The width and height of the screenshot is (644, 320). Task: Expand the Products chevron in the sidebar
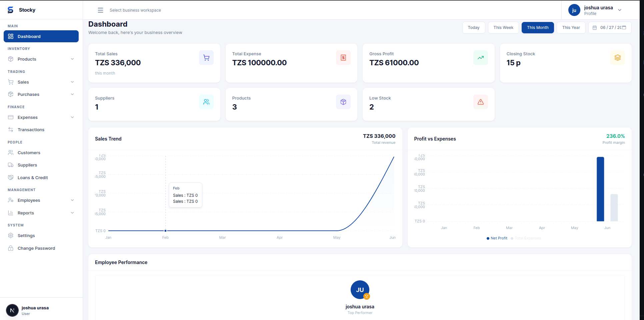(x=72, y=59)
